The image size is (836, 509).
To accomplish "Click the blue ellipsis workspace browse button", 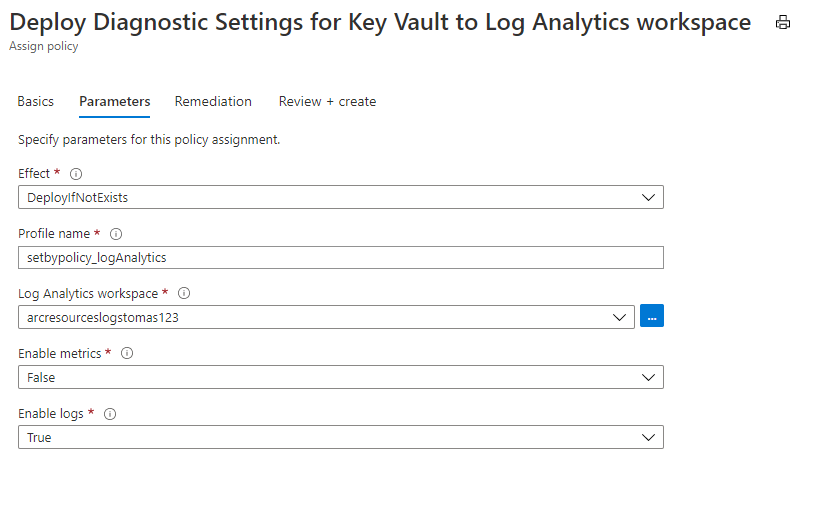I will pos(652,316).
